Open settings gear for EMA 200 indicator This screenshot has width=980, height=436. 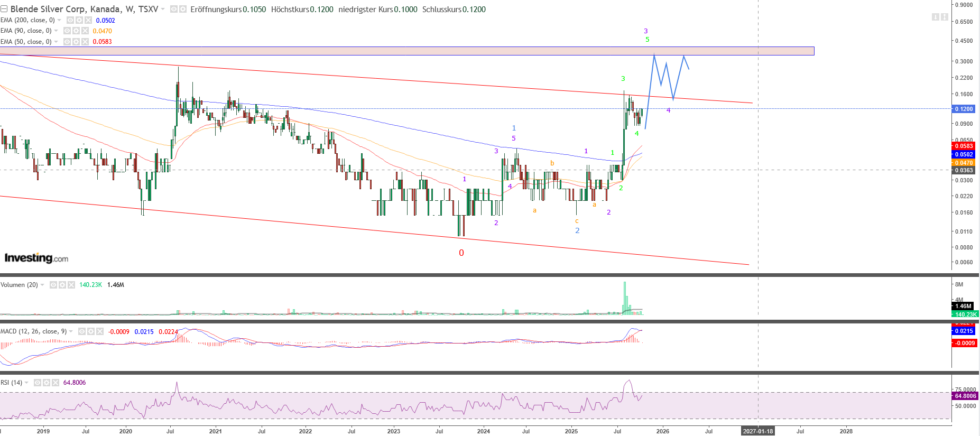tap(79, 20)
